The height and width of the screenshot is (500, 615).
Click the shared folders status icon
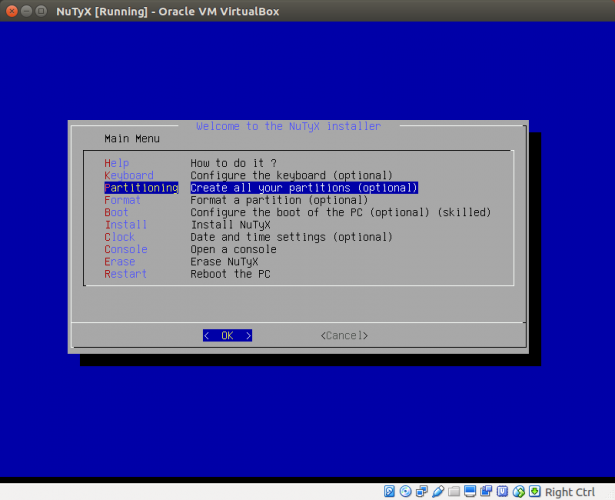tap(454, 491)
